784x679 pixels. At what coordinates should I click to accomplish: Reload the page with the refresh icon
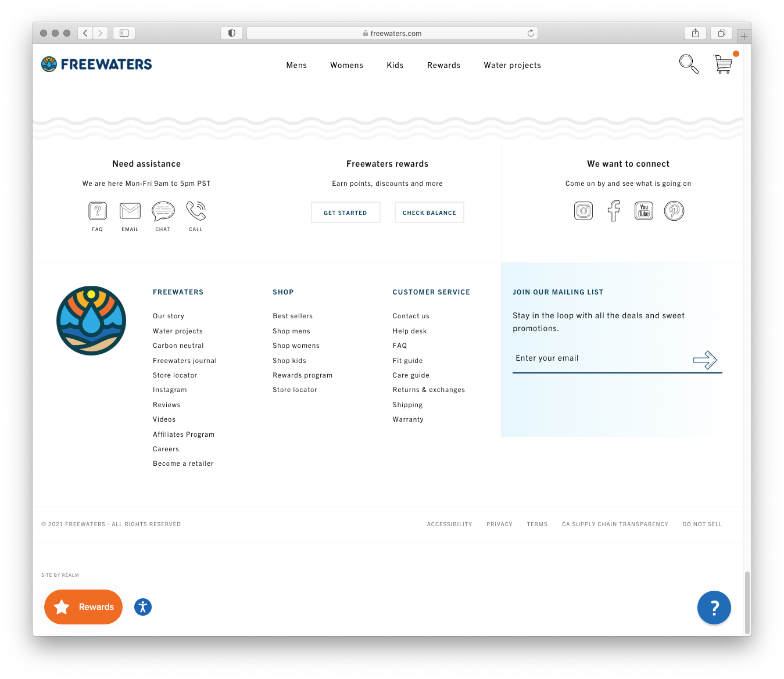pos(531,33)
